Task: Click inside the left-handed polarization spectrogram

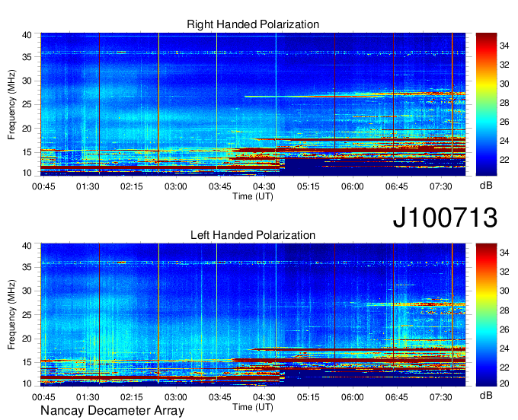Action: pos(253,315)
